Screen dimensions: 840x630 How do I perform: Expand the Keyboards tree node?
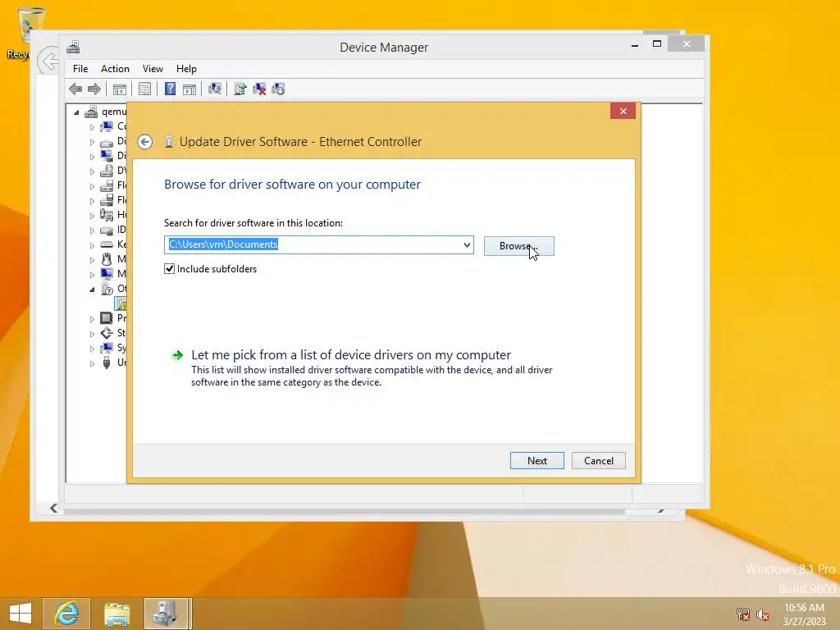tap(92, 245)
